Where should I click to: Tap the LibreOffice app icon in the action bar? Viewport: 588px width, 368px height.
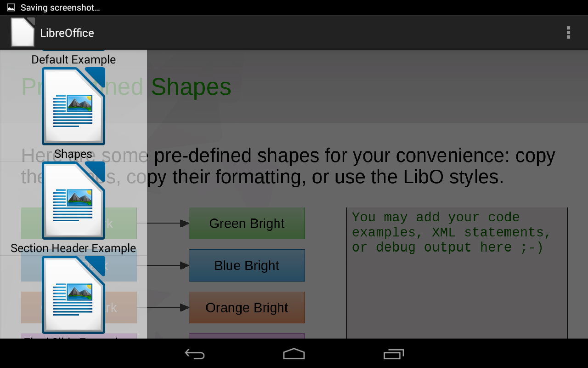click(x=23, y=32)
